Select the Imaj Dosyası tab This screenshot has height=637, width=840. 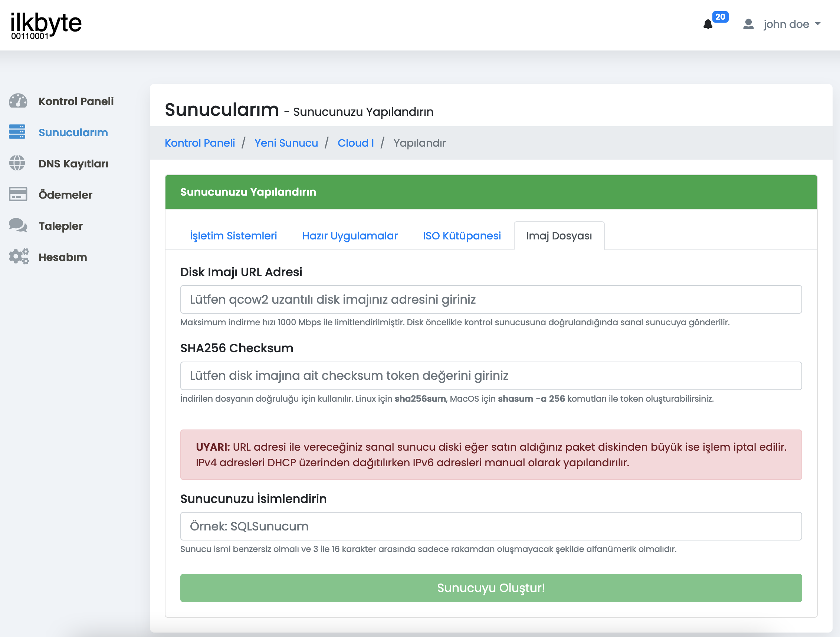click(x=559, y=236)
